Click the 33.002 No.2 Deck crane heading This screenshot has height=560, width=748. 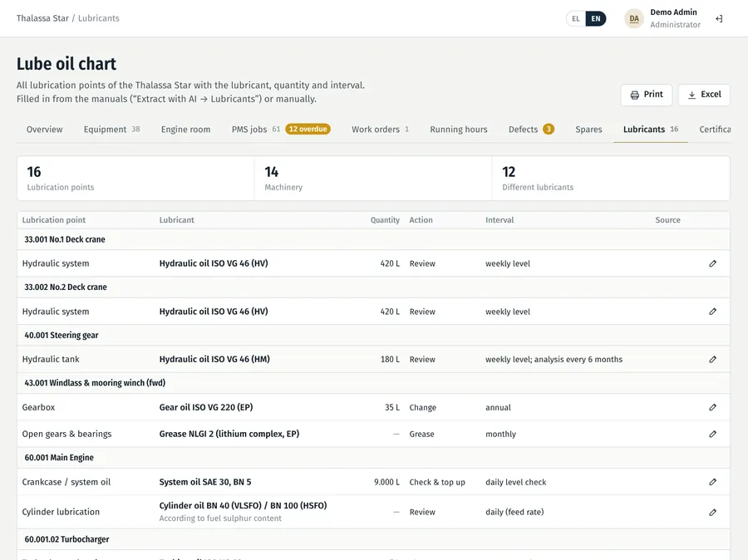coord(66,287)
